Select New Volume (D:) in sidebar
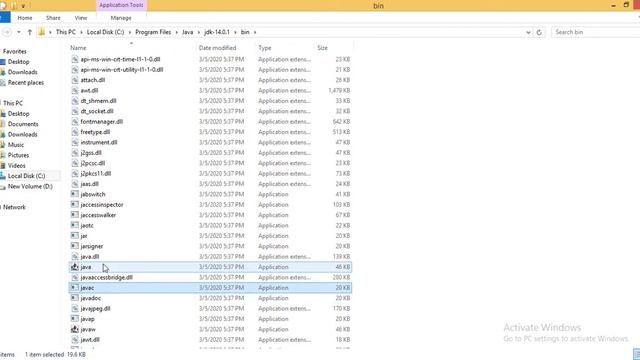The height and width of the screenshot is (360, 640). click(x=30, y=187)
